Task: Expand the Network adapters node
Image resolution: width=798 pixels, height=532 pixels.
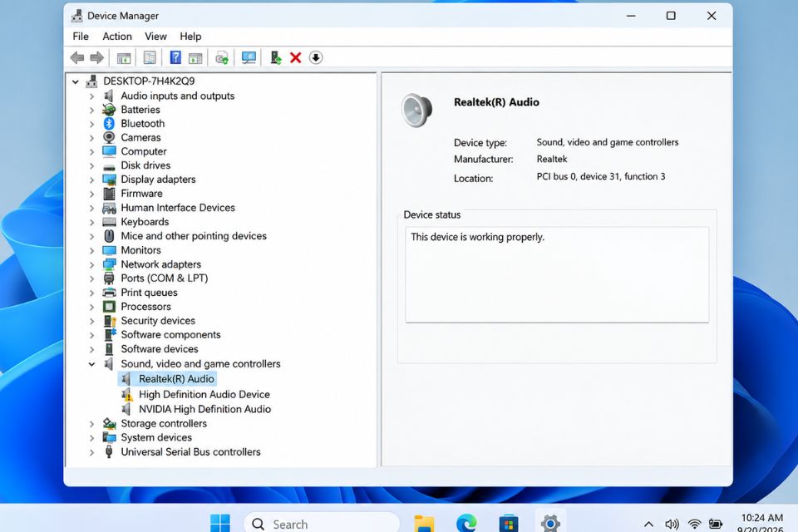Action: tap(91, 264)
